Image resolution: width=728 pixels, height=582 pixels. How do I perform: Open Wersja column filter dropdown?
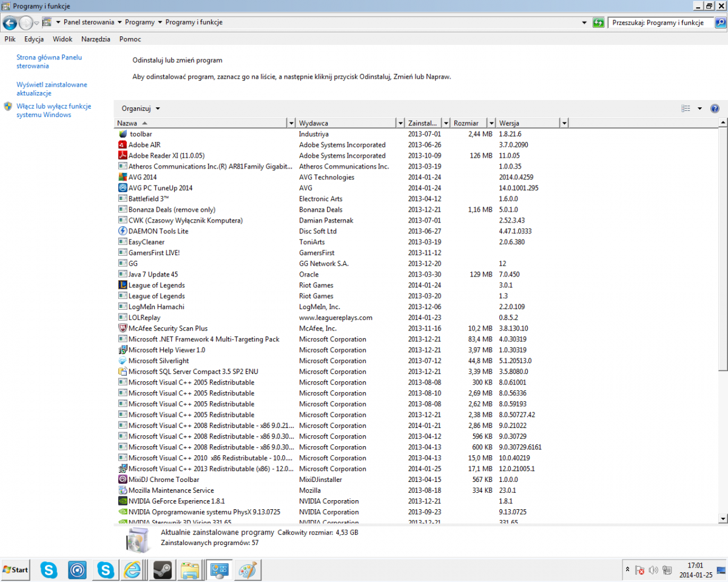tap(564, 123)
